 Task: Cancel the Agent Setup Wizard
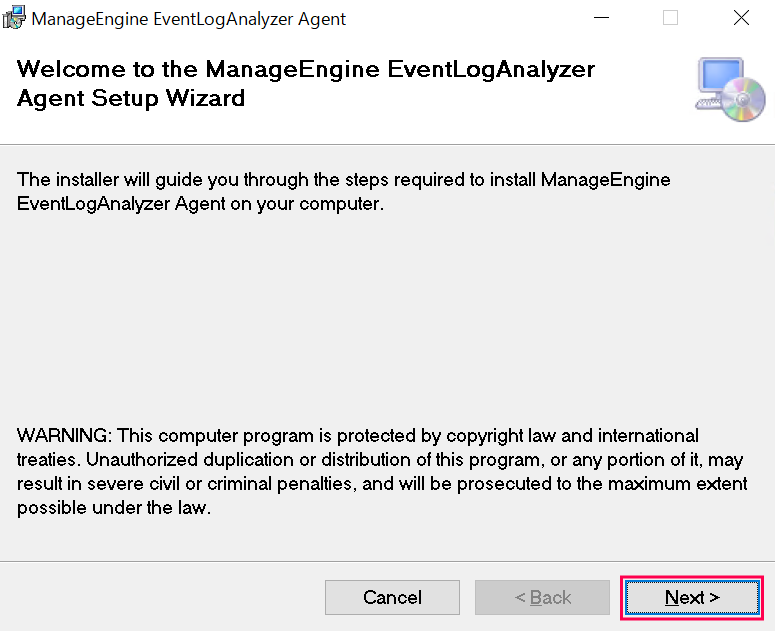pos(392,597)
